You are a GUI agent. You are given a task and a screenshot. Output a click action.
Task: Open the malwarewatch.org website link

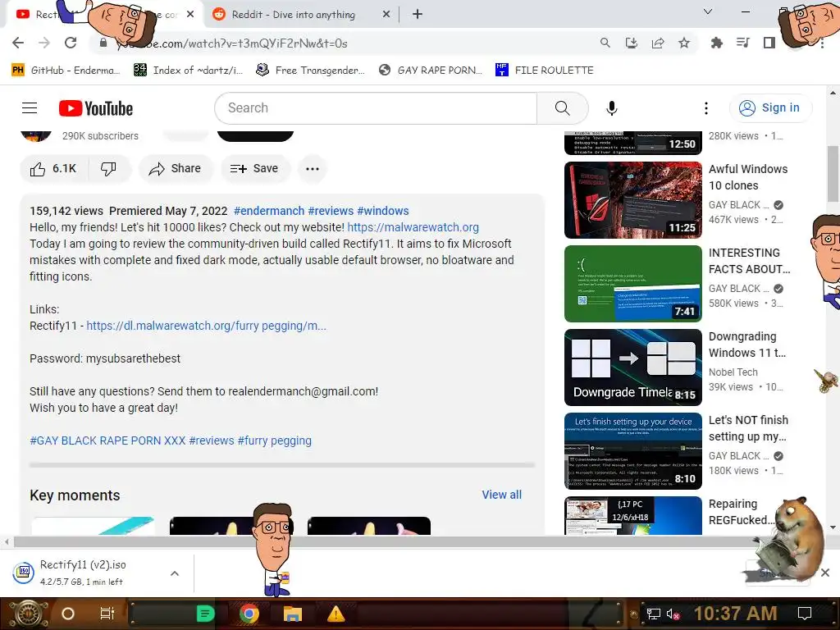pyautogui.click(x=413, y=227)
